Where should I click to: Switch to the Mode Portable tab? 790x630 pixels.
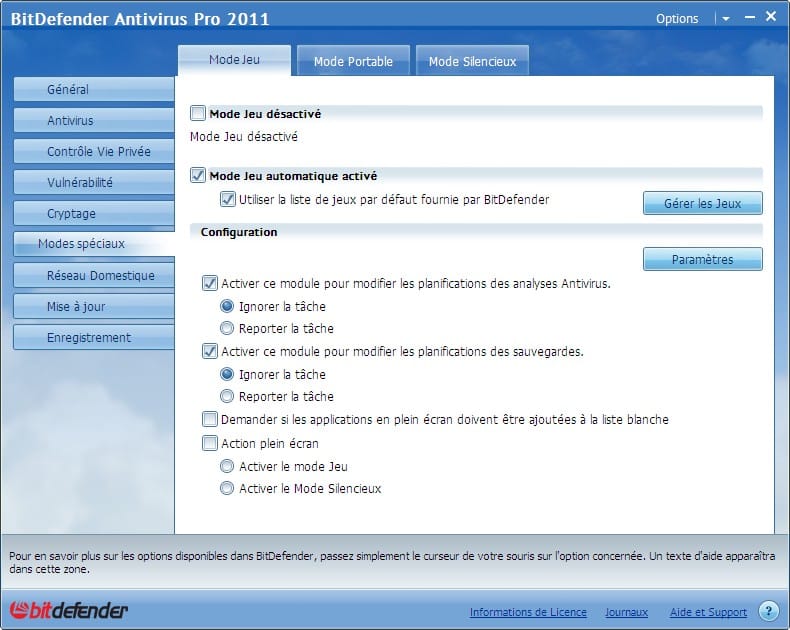coord(353,61)
